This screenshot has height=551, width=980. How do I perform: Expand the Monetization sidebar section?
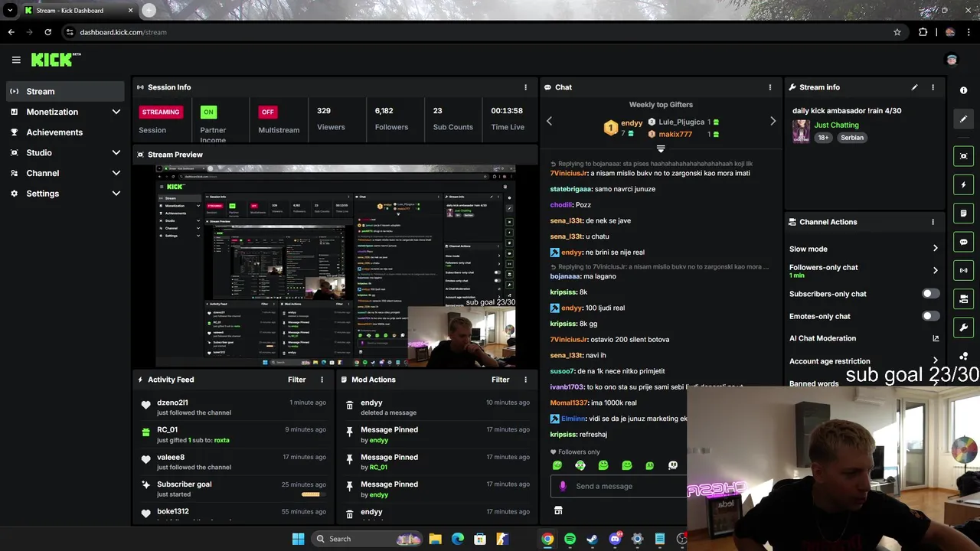(116, 112)
